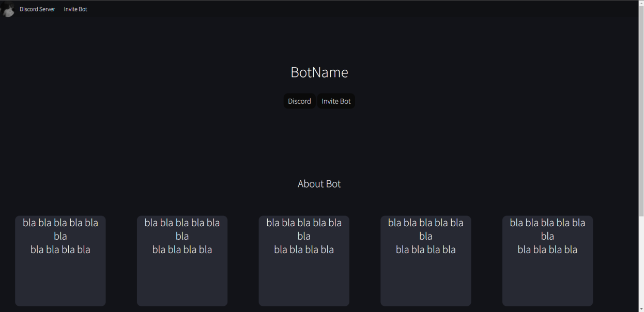The image size is (644, 312).
Task: Select Invite Bot in the top navigation bar
Action: [75, 9]
